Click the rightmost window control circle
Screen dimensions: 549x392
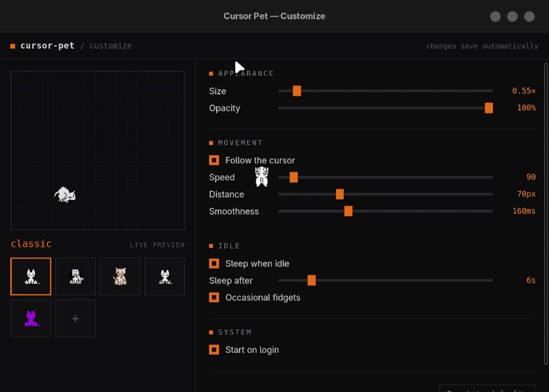pos(529,16)
